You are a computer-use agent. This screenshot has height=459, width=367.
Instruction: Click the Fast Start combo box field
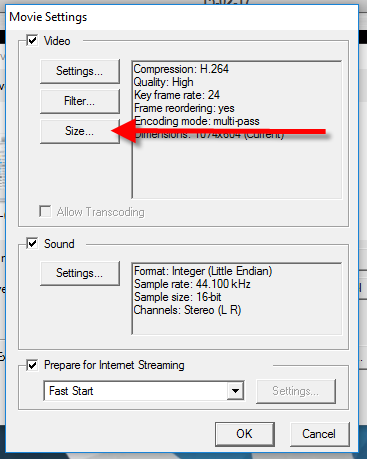[x=144, y=391]
